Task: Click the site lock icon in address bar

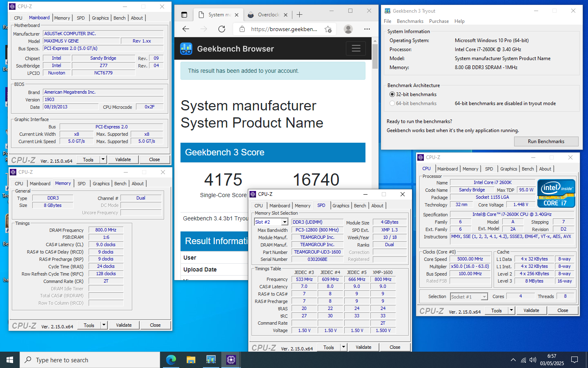Action: 242,29
